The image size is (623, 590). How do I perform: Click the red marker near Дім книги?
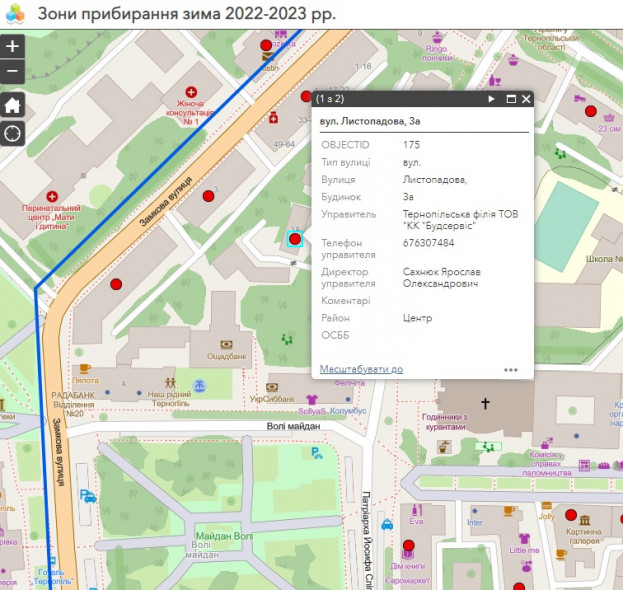point(408,546)
